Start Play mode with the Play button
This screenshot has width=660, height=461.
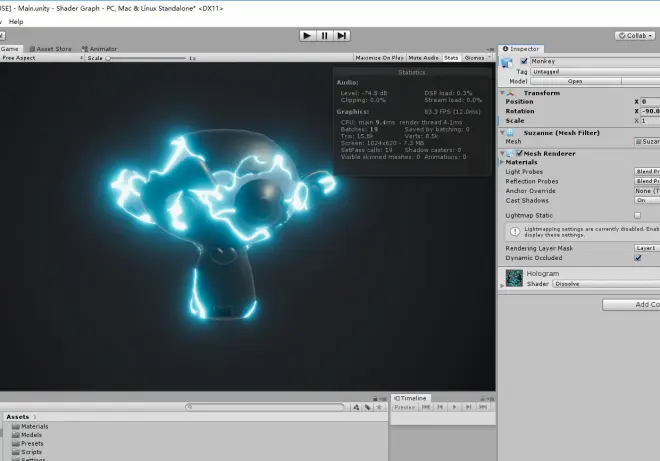click(x=307, y=36)
